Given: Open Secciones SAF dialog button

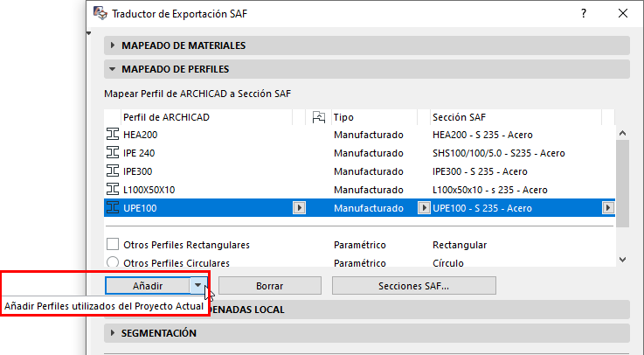Looking at the screenshot, I should (413, 285).
